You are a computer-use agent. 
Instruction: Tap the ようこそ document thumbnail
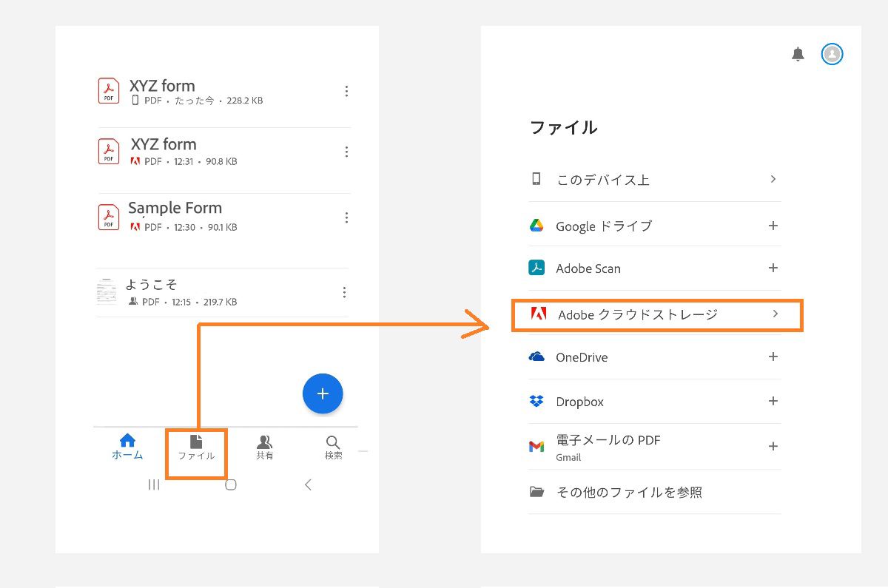pos(107,292)
